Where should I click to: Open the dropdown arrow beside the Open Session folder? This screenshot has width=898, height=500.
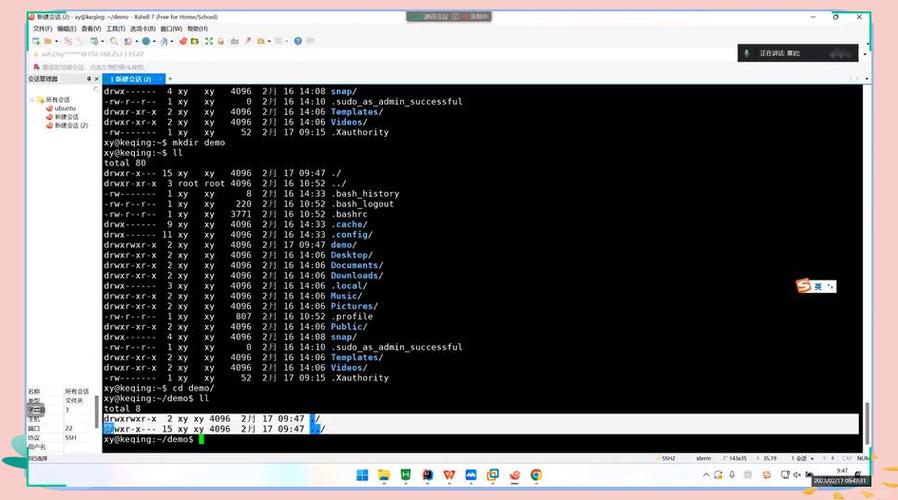coord(56,41)
